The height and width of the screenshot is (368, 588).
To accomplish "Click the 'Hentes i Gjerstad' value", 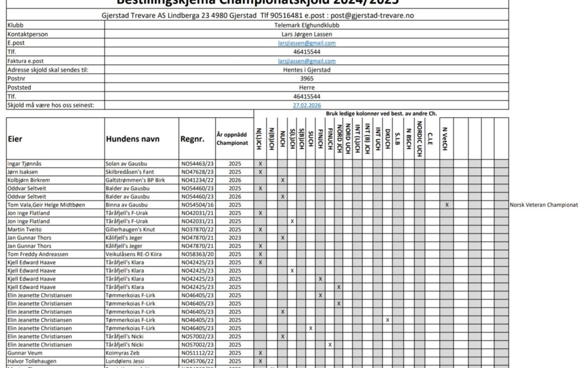I will point(307,70).
